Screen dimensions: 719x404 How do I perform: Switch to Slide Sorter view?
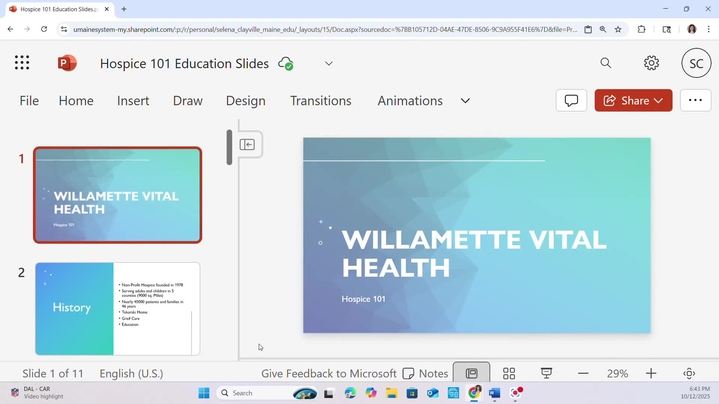pyautogui.click(x=509, y=373)
